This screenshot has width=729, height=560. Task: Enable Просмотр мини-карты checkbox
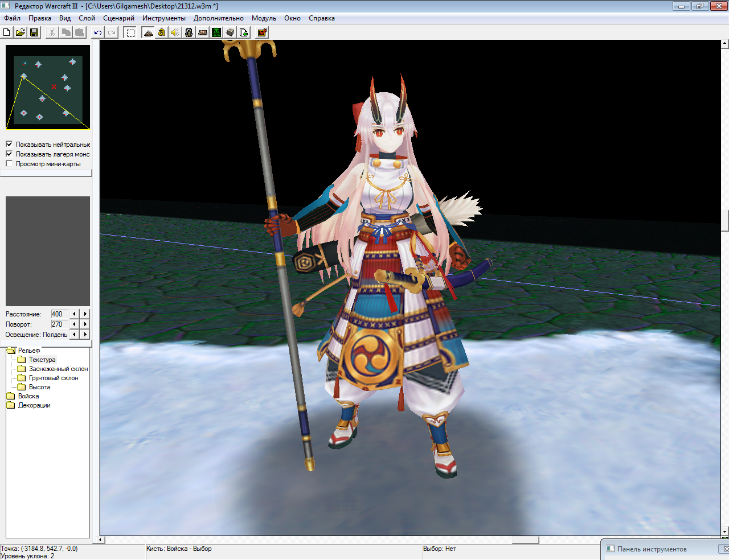coord(9,163)
